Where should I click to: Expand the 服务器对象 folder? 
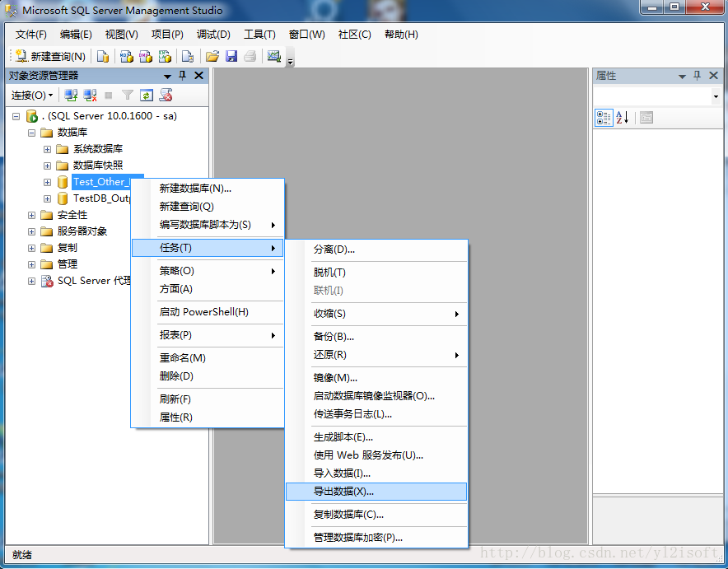click(x=31, y=231)
